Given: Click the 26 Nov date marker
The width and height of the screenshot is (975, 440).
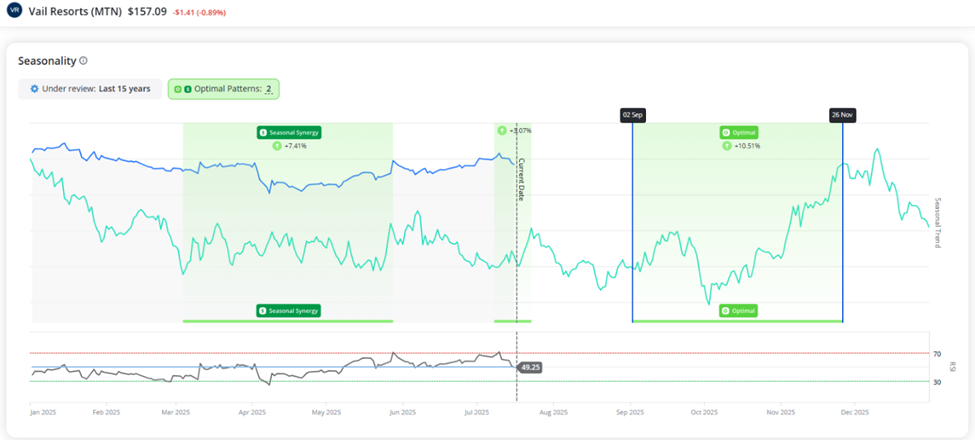Looking at the screenshot, I should 843,115.
